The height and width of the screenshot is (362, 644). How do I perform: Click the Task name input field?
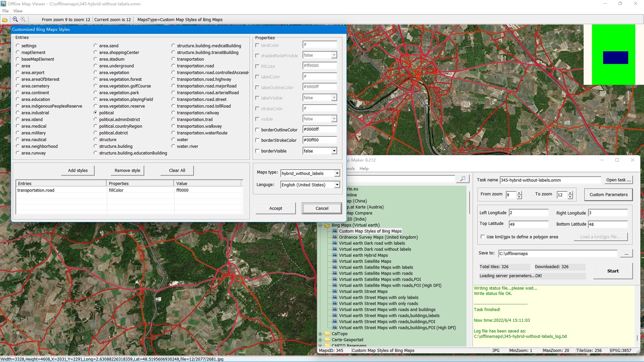coord(550,180)
